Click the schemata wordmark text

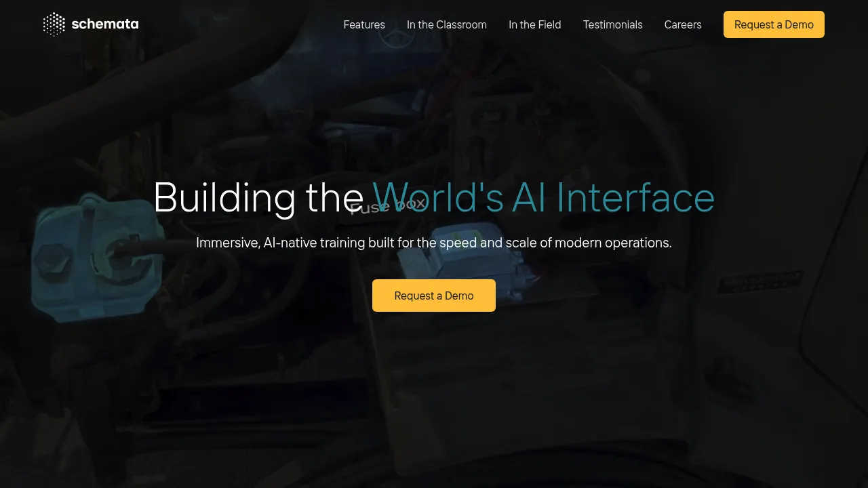(104, 24)
